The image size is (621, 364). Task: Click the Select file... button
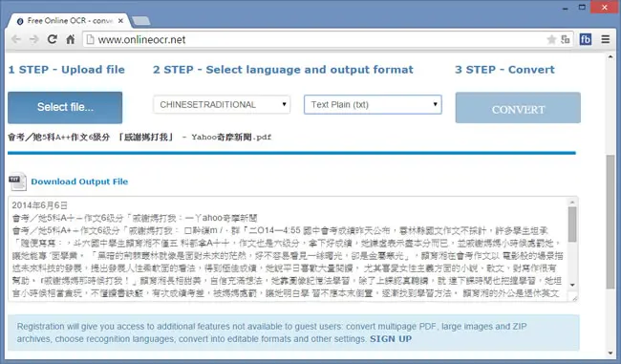pyautogui.click(x=65, y=107)
